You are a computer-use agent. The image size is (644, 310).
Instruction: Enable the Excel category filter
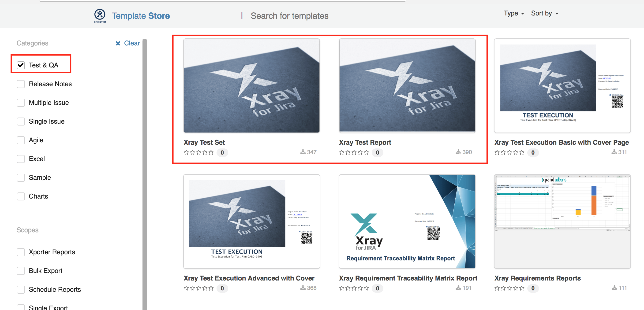point(21,159)
